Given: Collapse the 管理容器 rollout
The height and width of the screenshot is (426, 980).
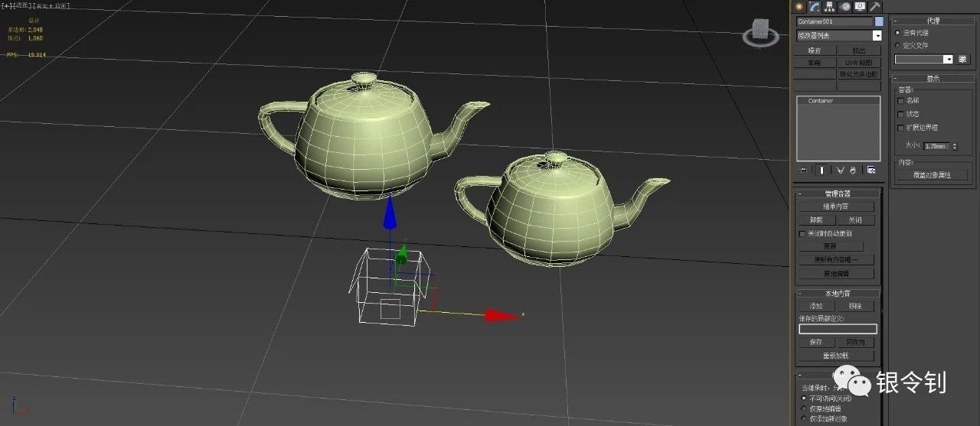Looking at the screenshot, I should click(838, 193).
